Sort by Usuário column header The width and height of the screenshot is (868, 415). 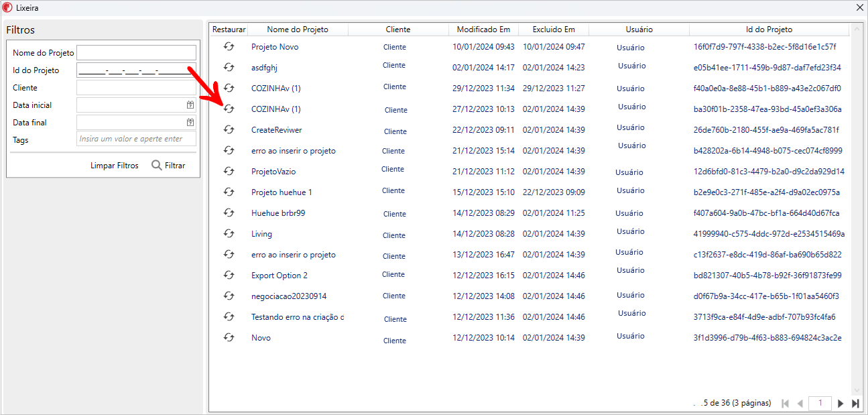(639, 29)
